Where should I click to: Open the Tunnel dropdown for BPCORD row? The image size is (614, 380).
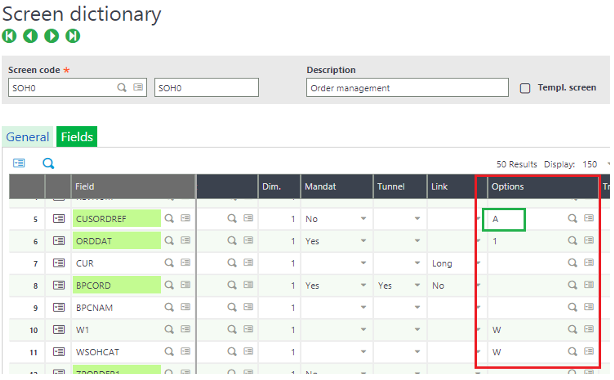tap(417, 285)
